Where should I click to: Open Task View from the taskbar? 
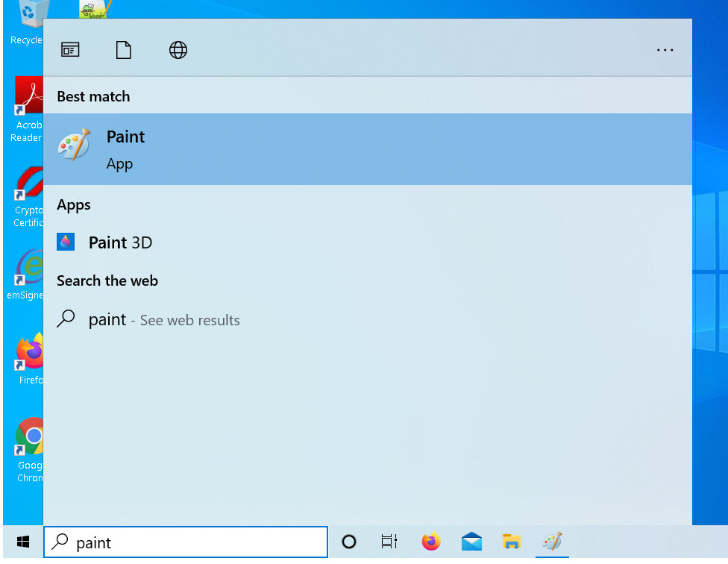click(x=389, y=542)
